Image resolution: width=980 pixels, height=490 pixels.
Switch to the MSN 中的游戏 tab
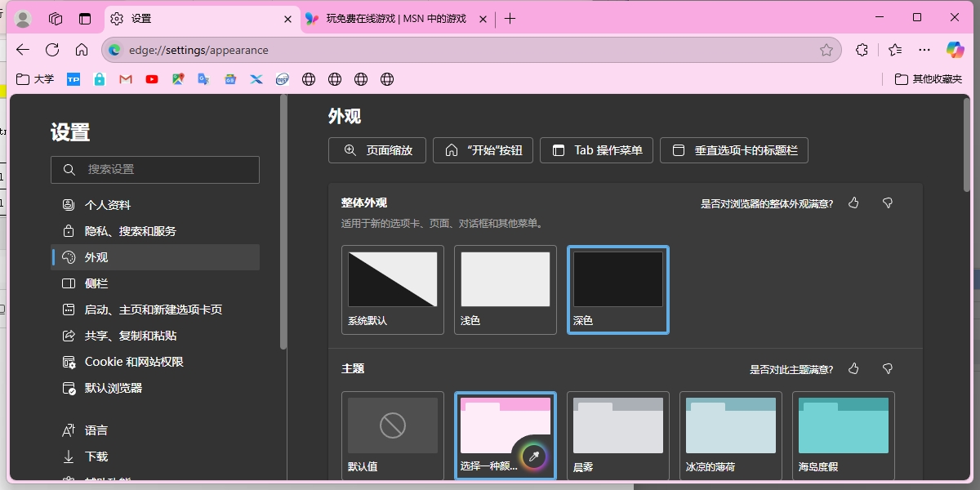pyautogui.click(x=392, y=18)
